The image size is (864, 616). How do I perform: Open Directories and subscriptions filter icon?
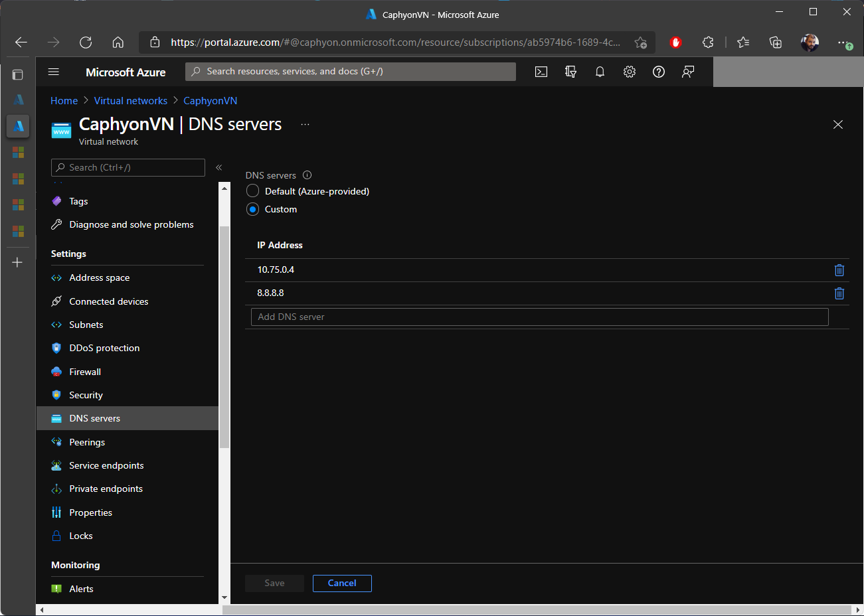click(x=570, y=72)
